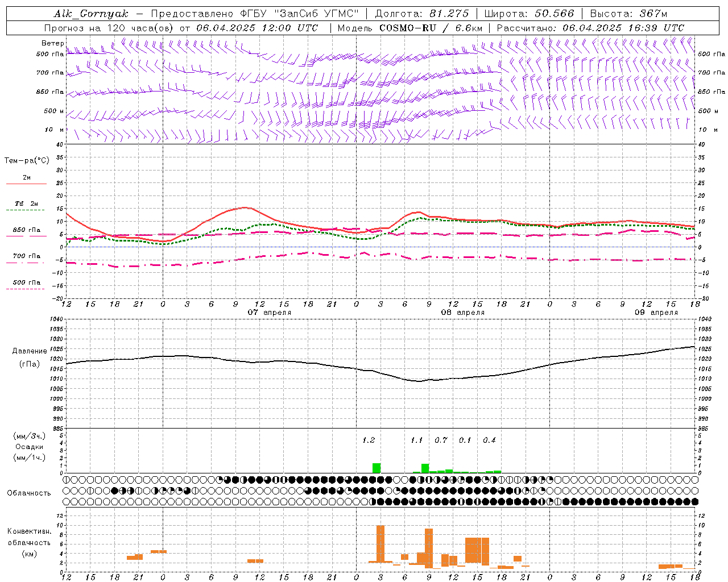Click the (мм/3ч.) precipitation unit label

coord(30,435)
